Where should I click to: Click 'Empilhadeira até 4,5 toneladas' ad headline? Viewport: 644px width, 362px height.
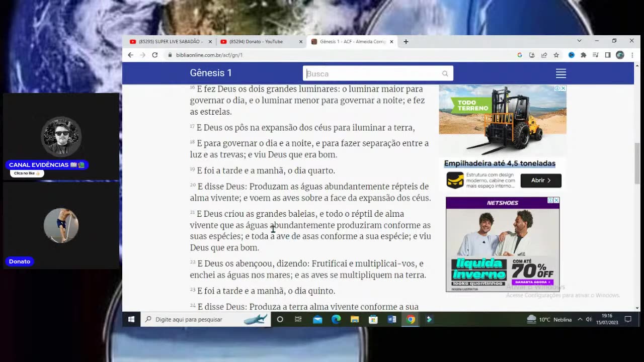[x=500, y=163]
